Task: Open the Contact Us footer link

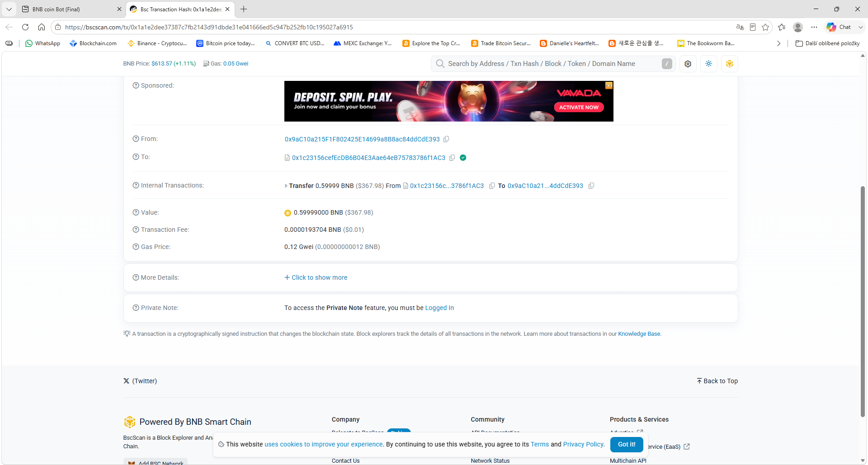Action: pyautogui.click(x=346, y=460)
